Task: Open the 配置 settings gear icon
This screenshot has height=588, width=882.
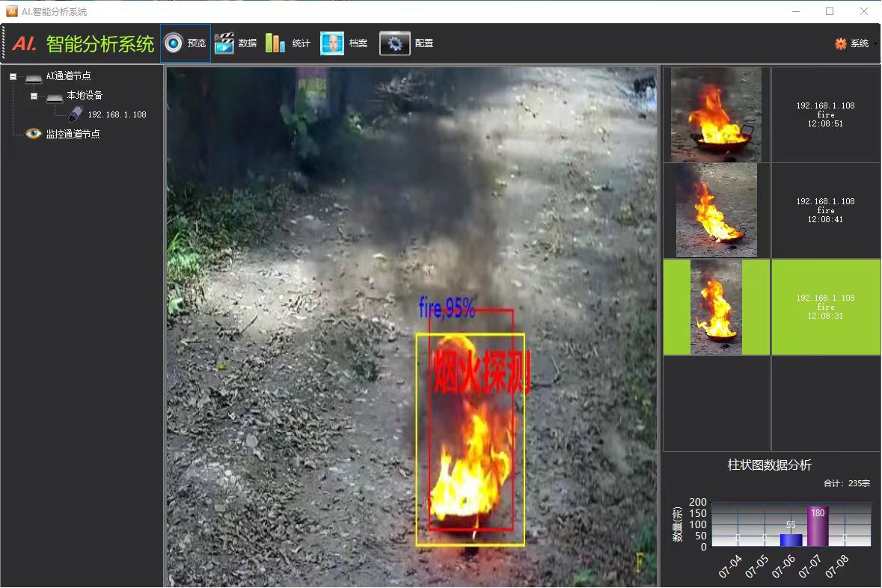Action: [395, 43]
